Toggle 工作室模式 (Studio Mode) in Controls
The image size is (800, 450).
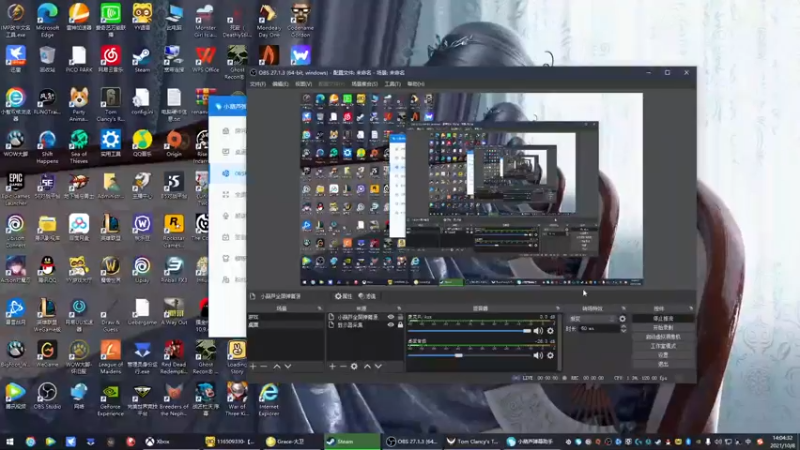663,346
